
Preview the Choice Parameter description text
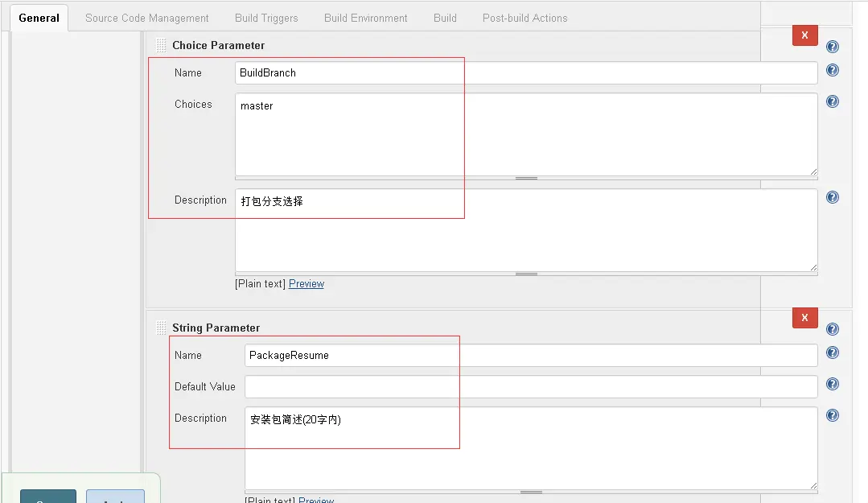[x=306, y=283]
